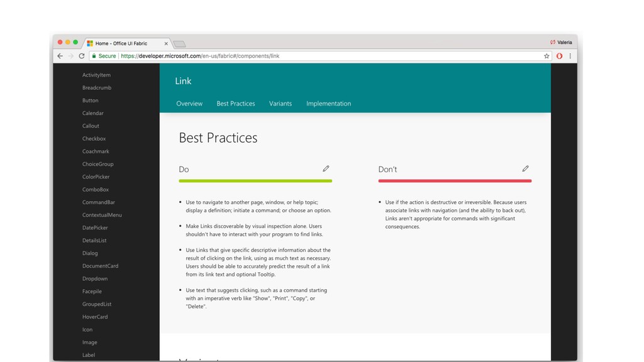Screen dimensions: 644x362
Task: Click the address bar URL field
Action: 320,56
